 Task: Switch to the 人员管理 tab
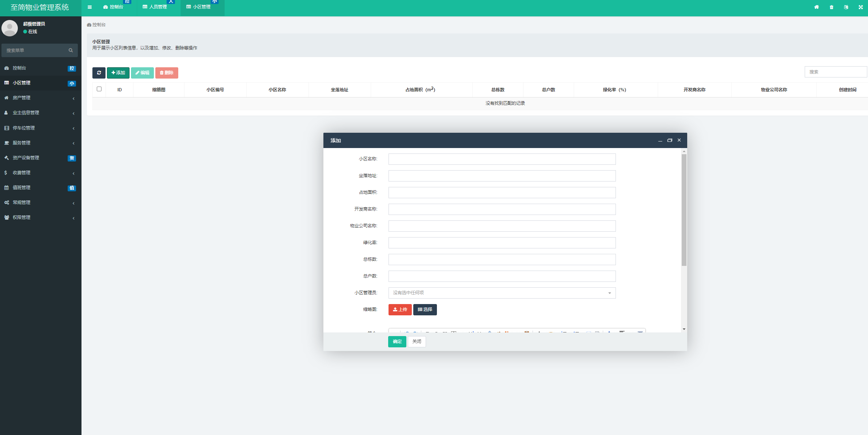point(155,7)
